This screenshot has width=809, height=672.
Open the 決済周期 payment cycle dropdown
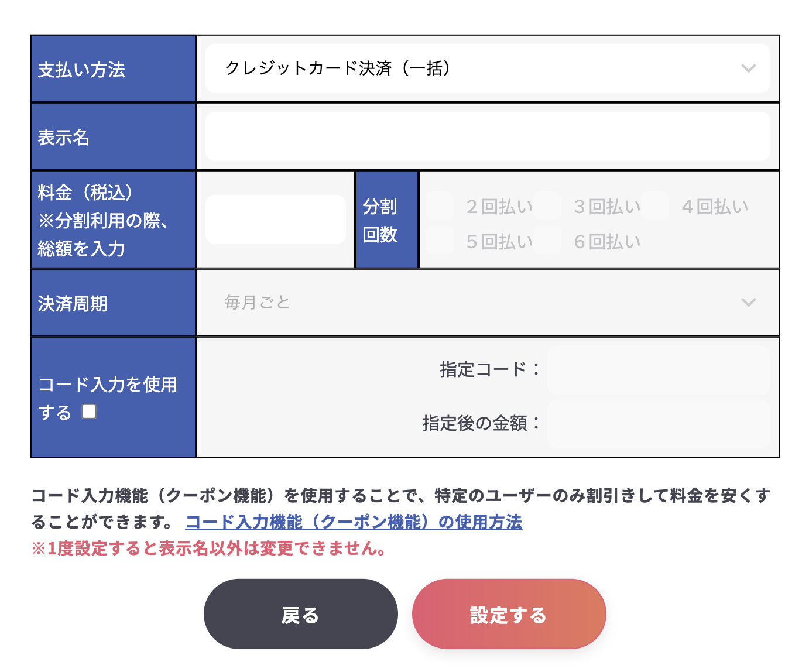click(488, 303)
